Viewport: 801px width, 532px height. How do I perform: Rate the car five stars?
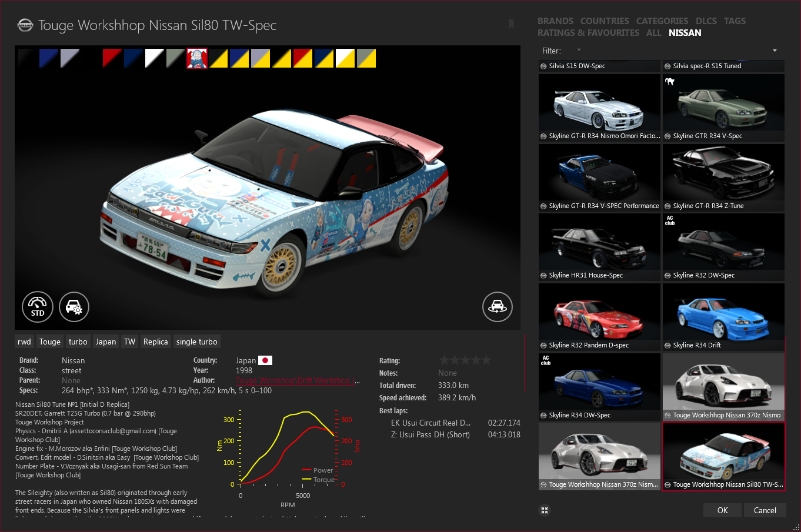click(486, 360)
